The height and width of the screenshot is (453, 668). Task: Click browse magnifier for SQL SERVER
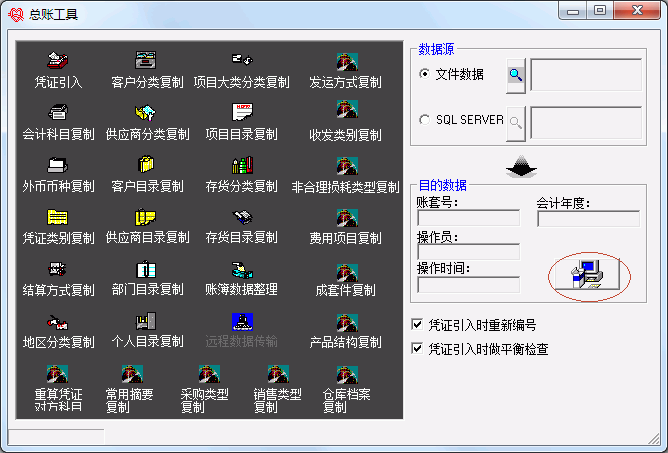(516, 123)
